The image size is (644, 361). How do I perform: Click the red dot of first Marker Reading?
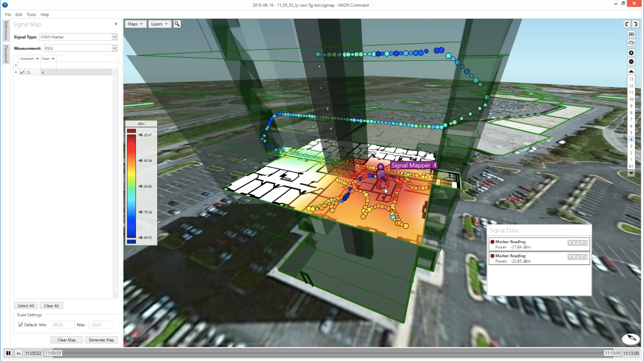pos(492,242)
